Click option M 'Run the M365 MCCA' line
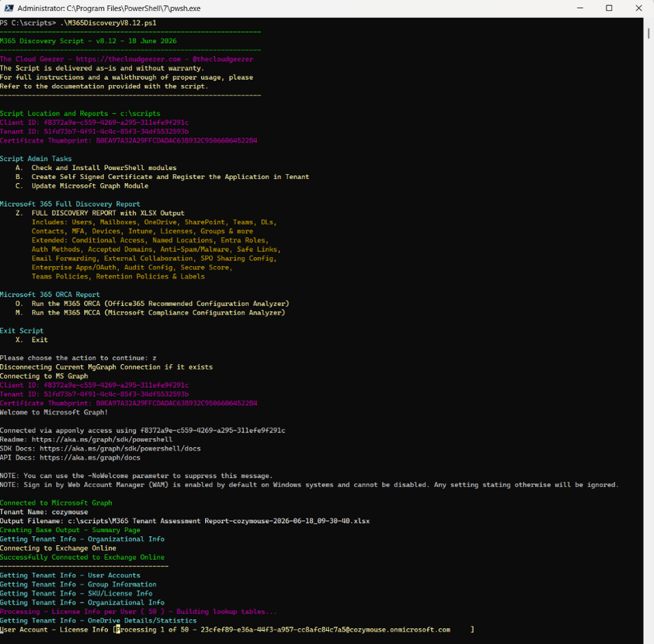The height and width of the screenshot is (644, 654). (x=150, y=312)
